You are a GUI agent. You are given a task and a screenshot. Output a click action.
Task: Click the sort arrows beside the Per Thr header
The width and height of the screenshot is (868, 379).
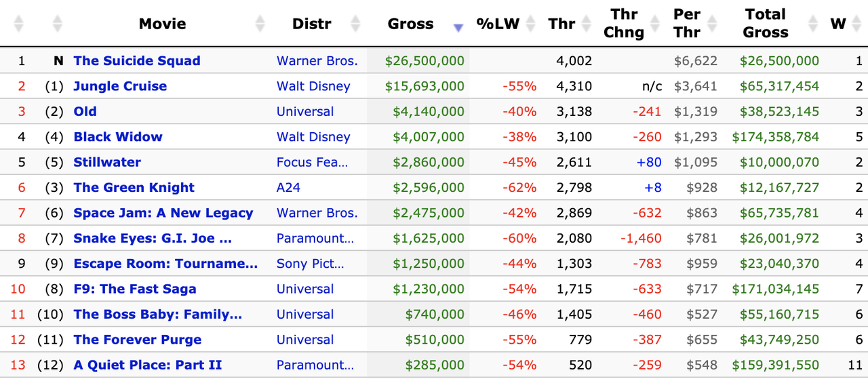pyautogui.click(x=713, y=24)
